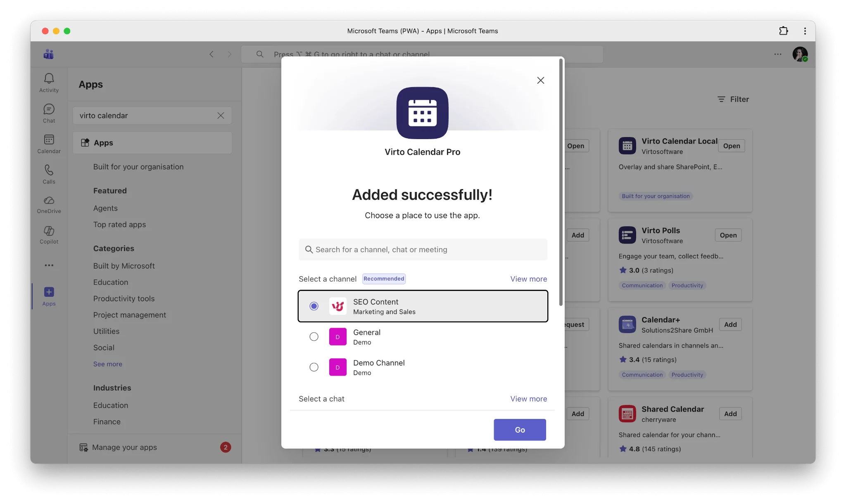Go forward using the right arrow
846x504 pixels.
[x=229, y=54]
